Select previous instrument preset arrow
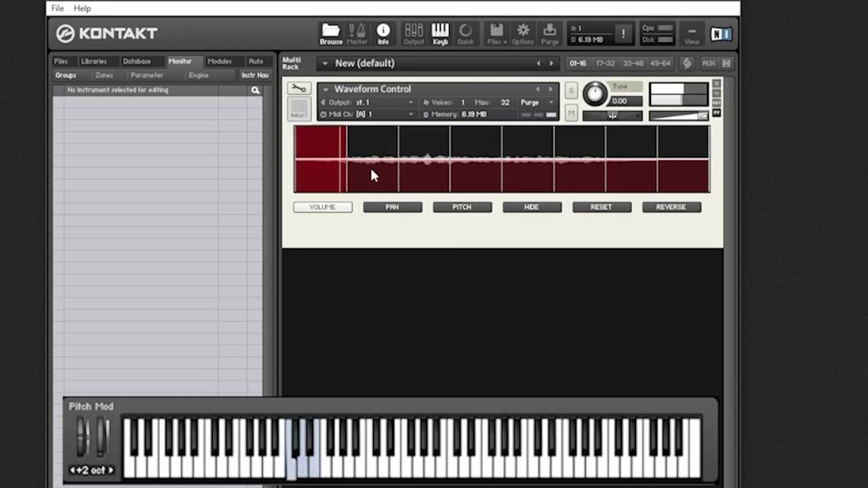 (538, 89)
